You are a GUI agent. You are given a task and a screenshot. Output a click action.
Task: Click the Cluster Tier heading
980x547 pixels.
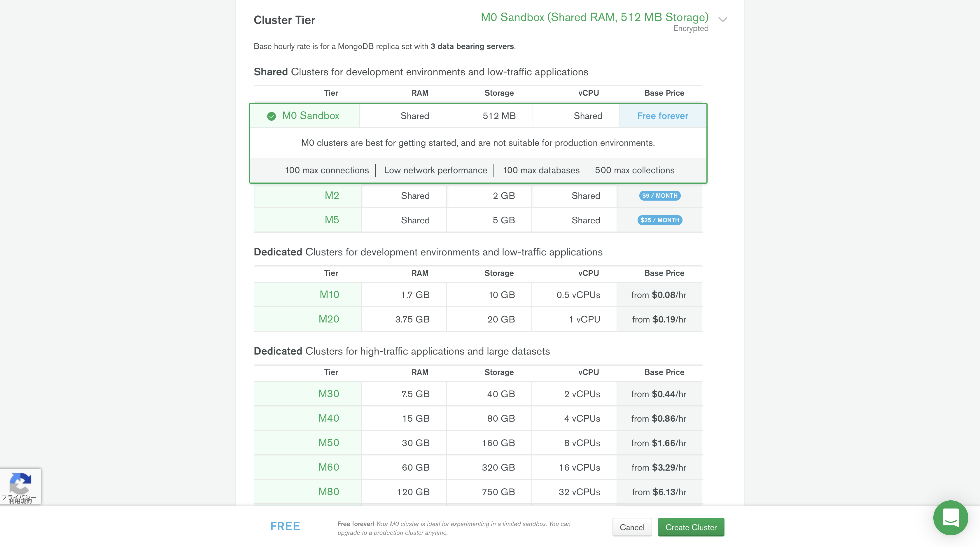[284, 20]
